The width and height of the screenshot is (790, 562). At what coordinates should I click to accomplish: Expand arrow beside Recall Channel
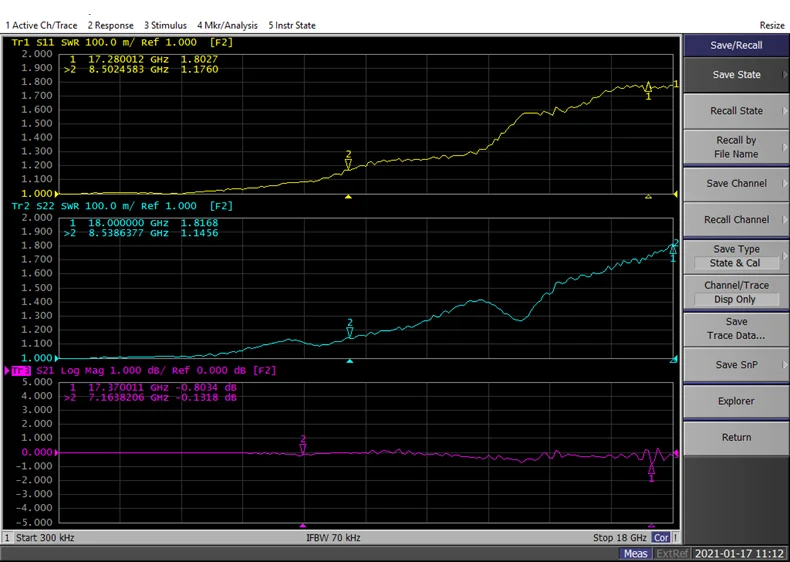pyautogui.click(x=784, y=220)
